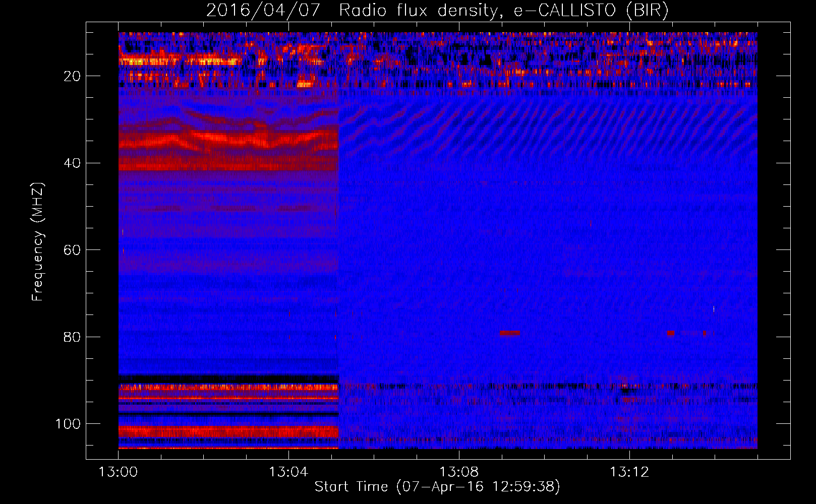Click the 'Frequency (MHZ)' axis label
Image resolution: width=816 pixels, height=504 pixels.
click(x=38, y=241)
